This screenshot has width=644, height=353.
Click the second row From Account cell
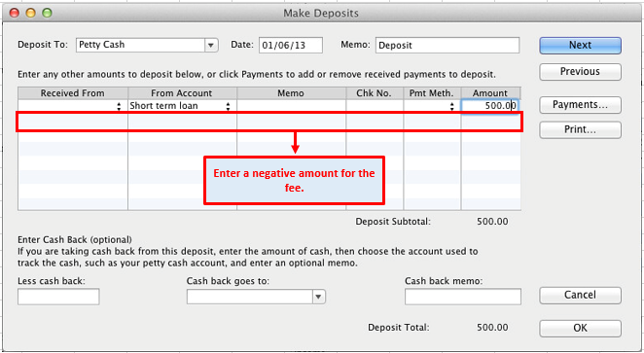pyautogui.click(x=182, y=122)
